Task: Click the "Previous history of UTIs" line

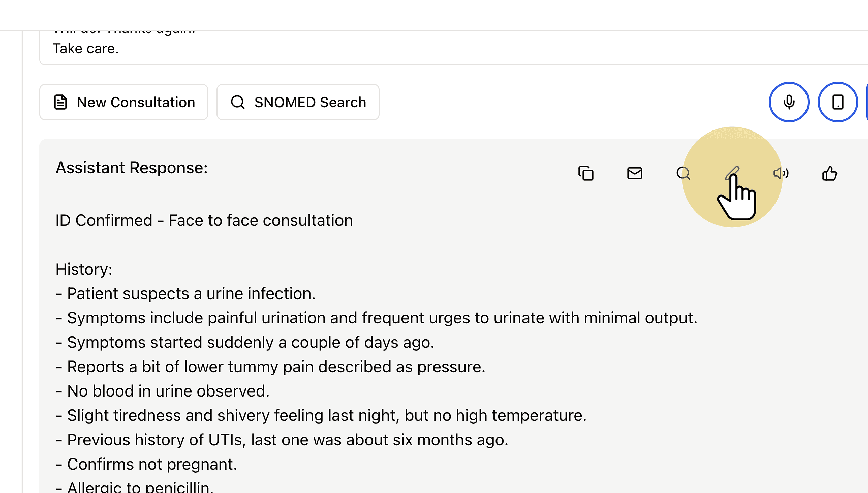Action: (282, 440)
